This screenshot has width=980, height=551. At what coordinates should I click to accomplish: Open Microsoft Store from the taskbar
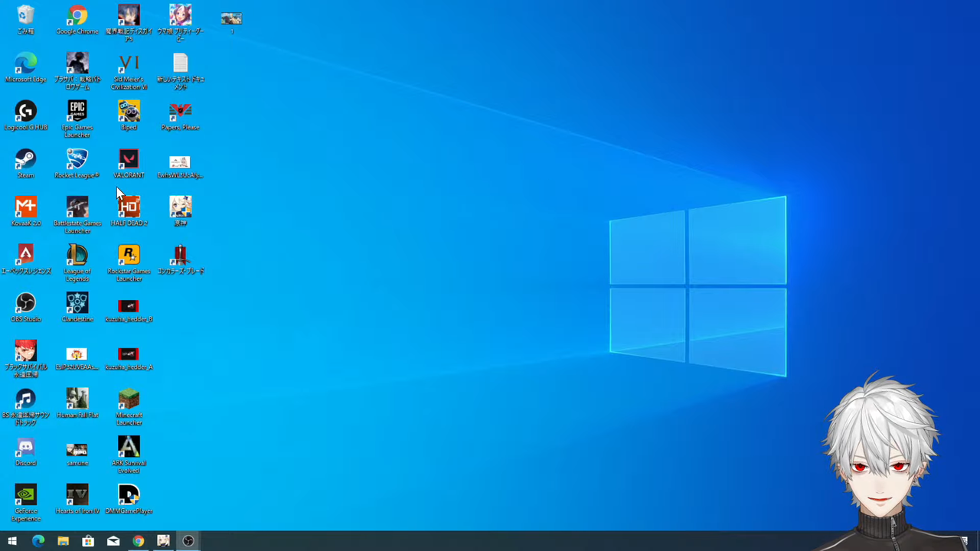(88, 541)
